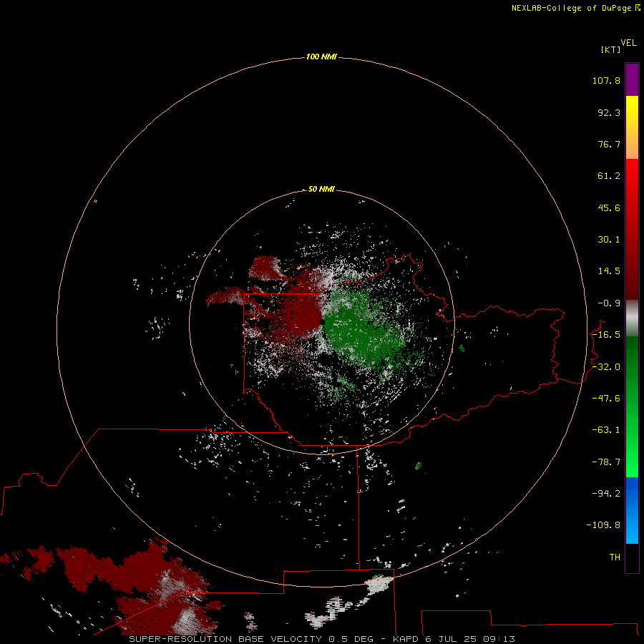The width and height of the screenshot is (644, 644).
Task: Click the 30.1 velocity scale value
Action: coord(609,240)
